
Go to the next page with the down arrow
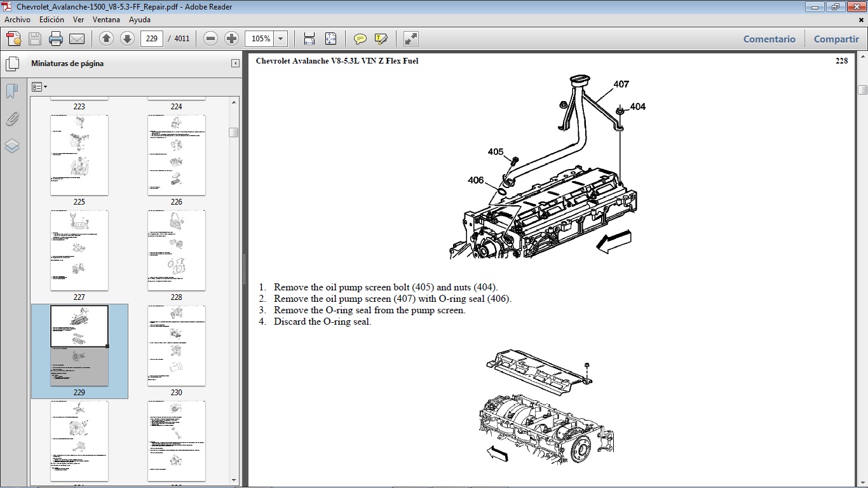coord(126,39)
